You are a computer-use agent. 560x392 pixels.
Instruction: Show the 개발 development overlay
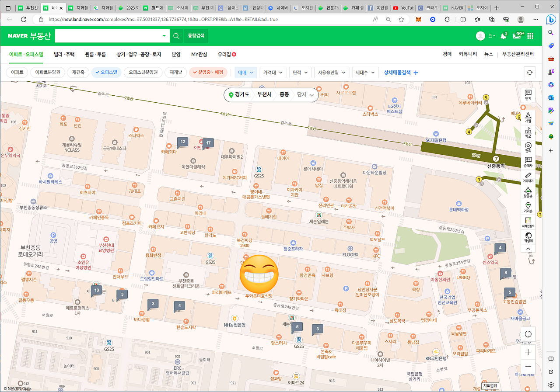tap(528, 117)
